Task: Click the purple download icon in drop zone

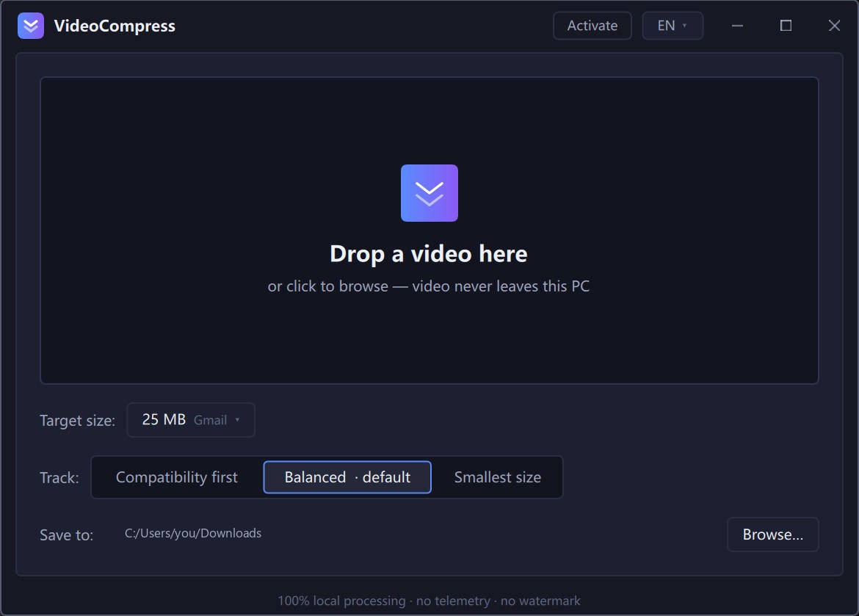Action: click(429, 193)
